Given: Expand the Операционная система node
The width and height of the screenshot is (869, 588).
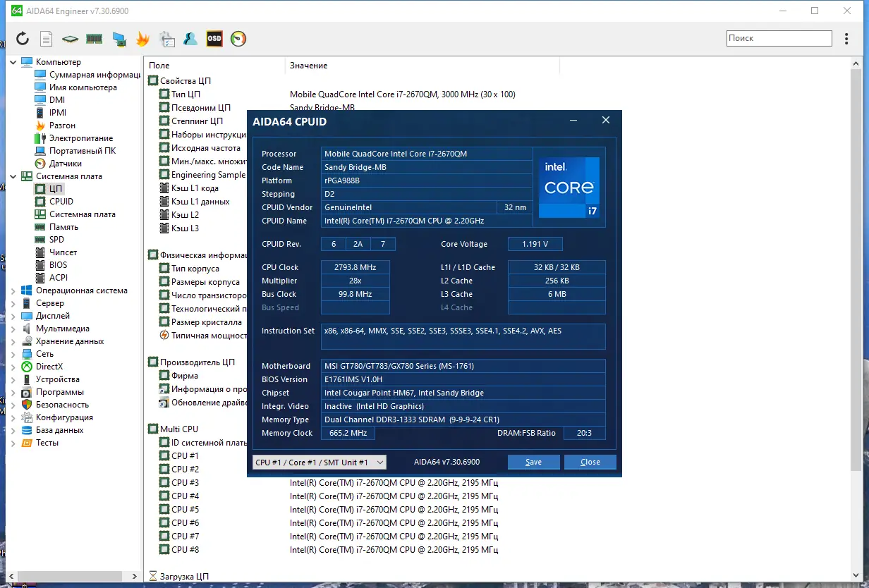Looking at the screenshot, I should click(x=13, y=290).
